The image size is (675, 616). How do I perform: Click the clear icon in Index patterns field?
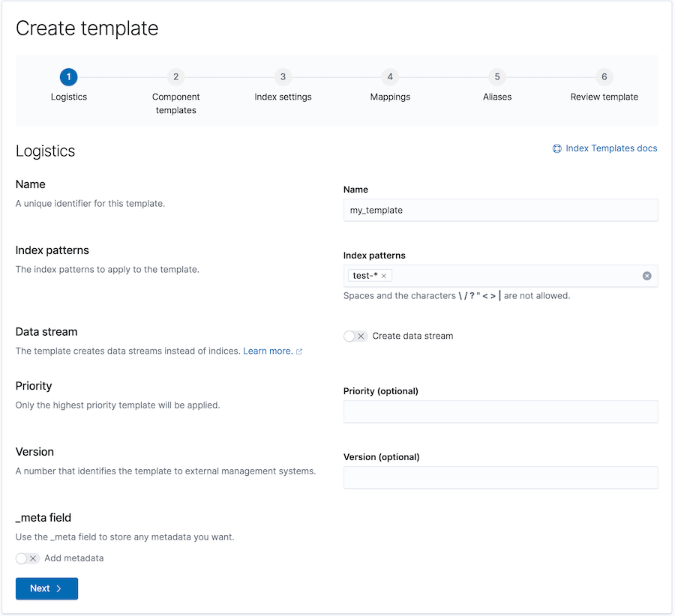click(646, 275)
